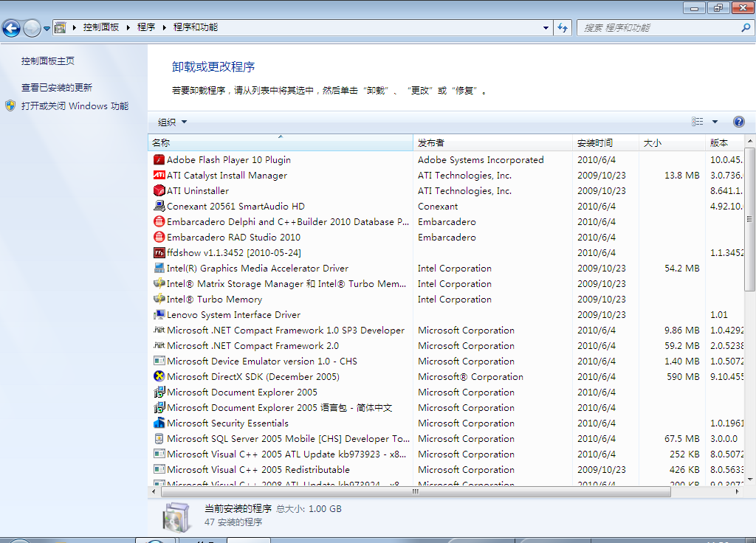Click the .NET Compact Framework 1.0 SP3 icon
This screenshot has height=543, width=756.
click(159, 330)
